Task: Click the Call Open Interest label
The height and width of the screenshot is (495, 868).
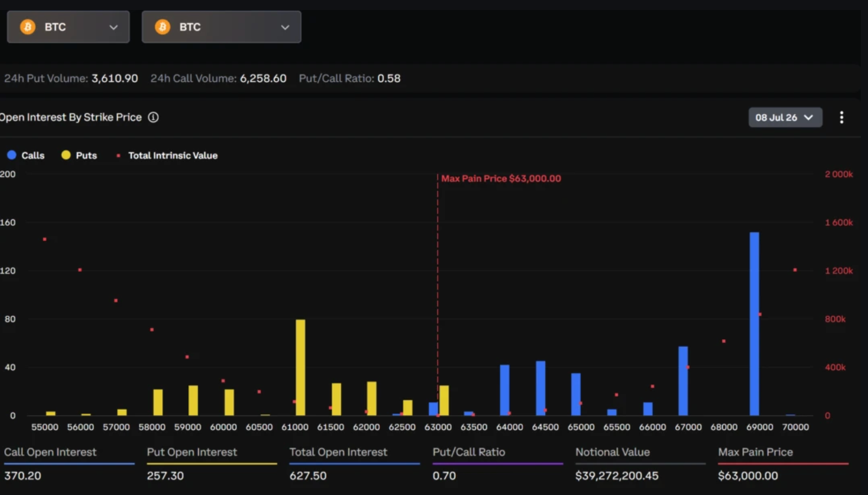Action: tap(50, 452)
